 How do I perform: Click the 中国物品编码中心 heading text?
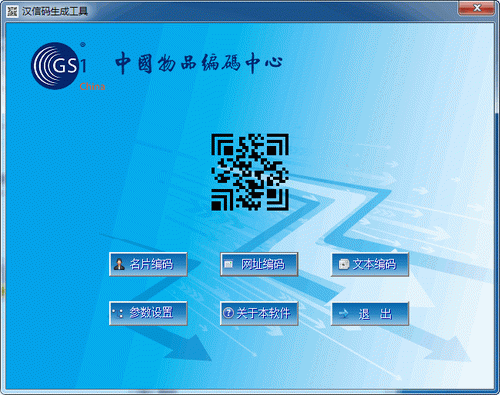pyautogui.click(x=199, y=62)
